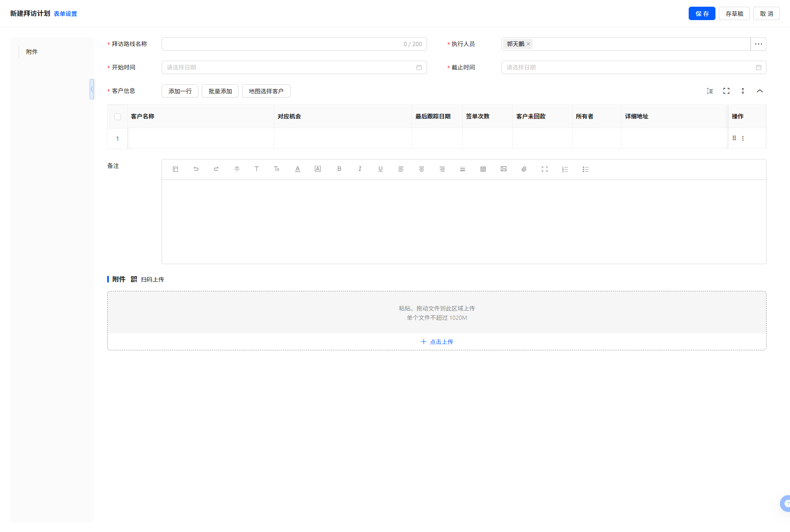Click the paperclip attachment icon in editor toolbar
The image size is (790, 532).
click(524, 169)
